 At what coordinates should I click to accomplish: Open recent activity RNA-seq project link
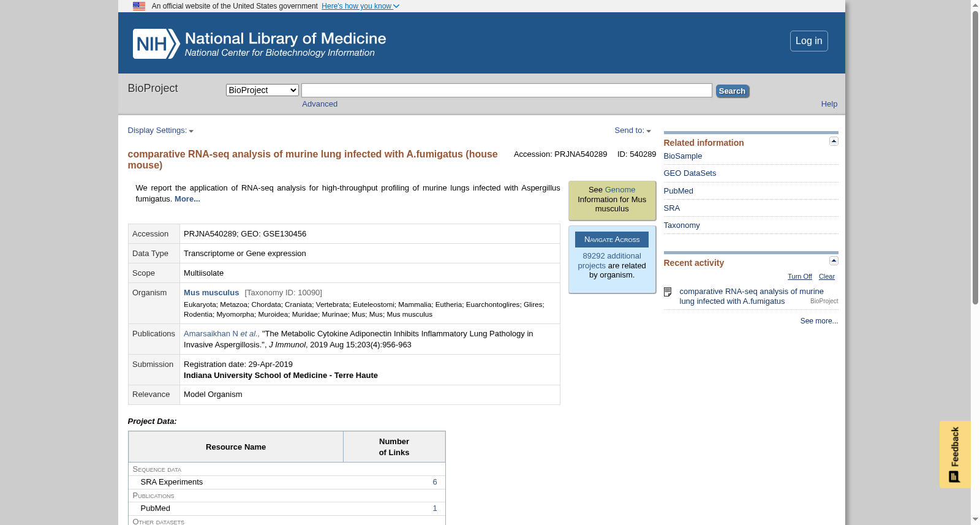pos(751,296)
